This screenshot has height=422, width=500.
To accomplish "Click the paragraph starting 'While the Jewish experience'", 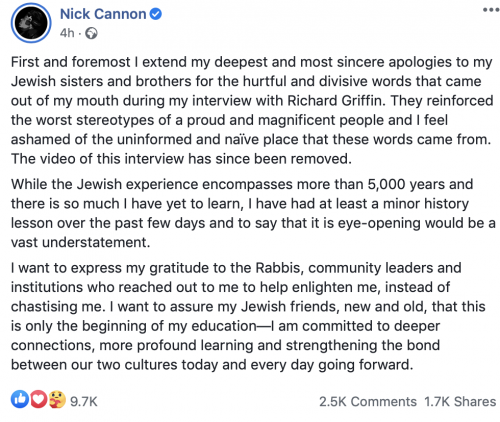I will pyautogui.click(x=253, y=213).
